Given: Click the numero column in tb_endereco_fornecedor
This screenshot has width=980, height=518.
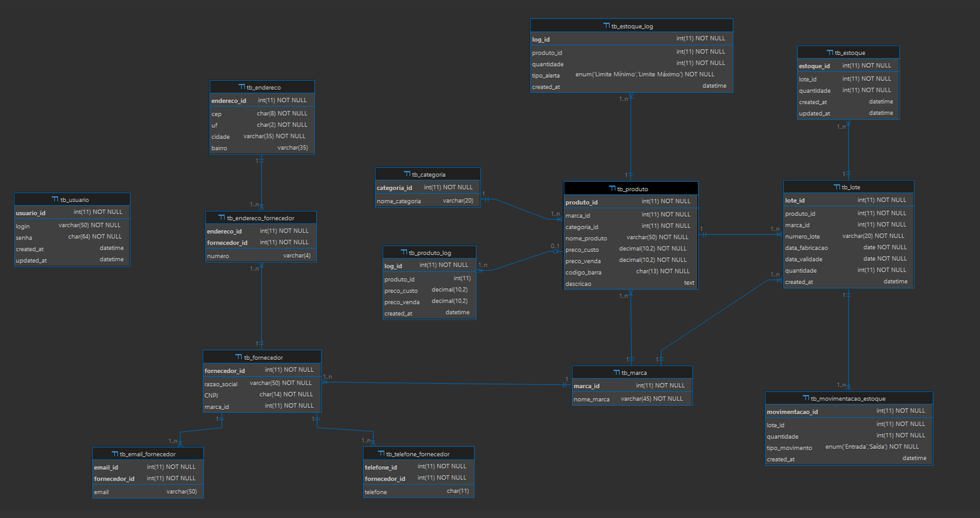Looking at the screenshot, I should coord(261,256).
